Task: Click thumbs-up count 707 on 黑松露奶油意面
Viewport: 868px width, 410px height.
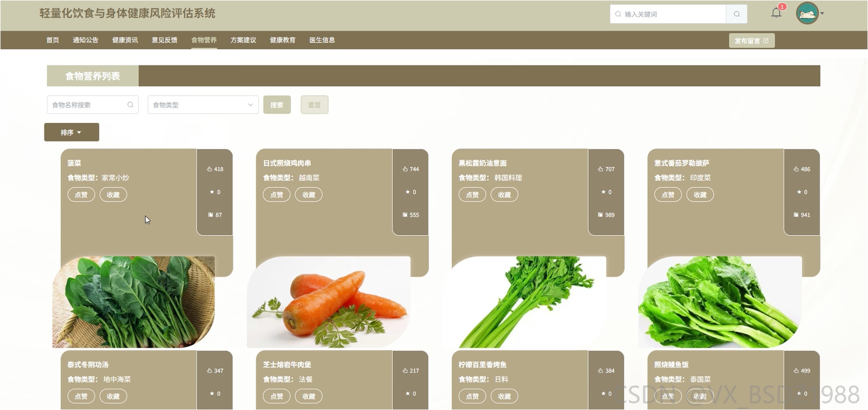Action: (x=606, y=169)
